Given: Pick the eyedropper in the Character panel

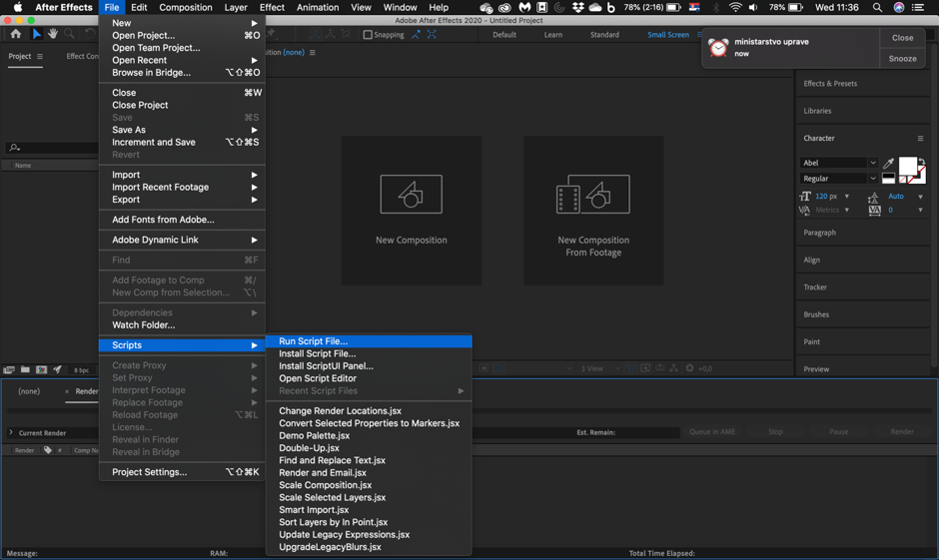Looking at the screenshot, I should click(x=888, y=163).
